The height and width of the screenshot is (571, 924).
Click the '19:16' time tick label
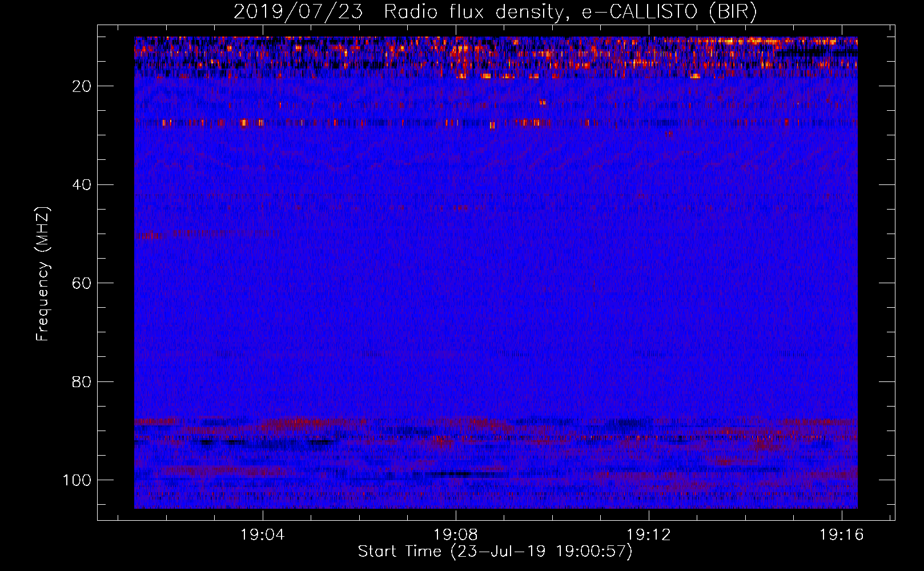(x=842, y=535)
